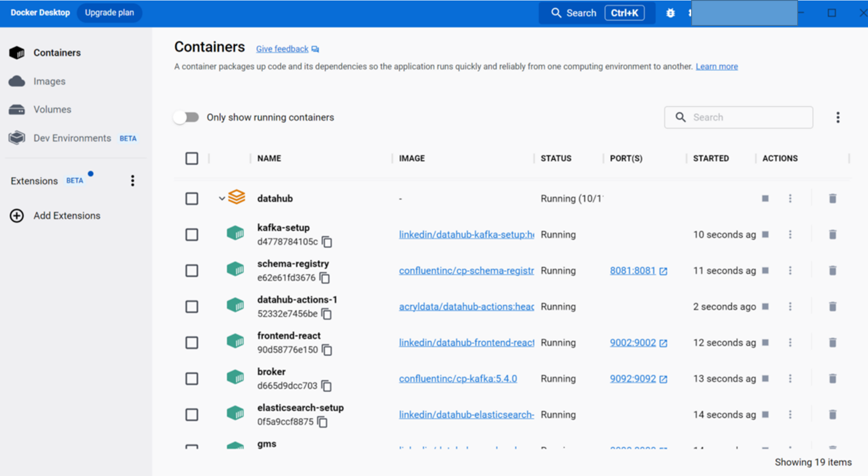This screenshot has width=868, height=476.
Task: Open more options for Extensions
Action: click(132, 181)
